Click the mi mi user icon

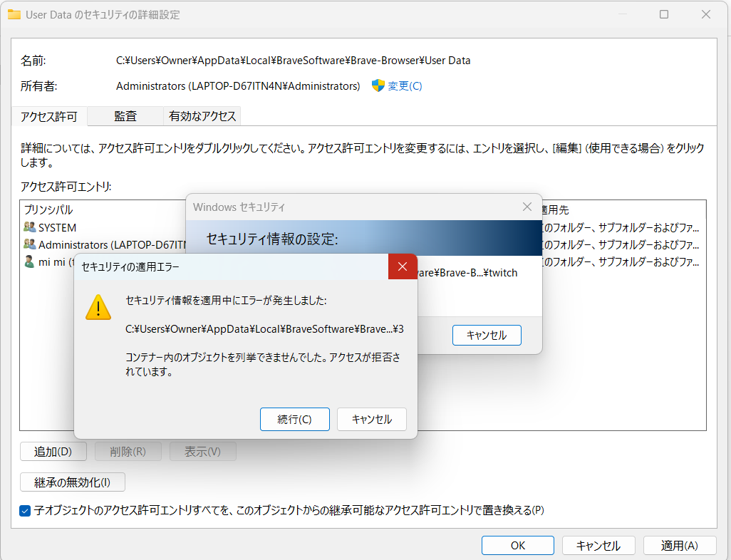point(29,261)
